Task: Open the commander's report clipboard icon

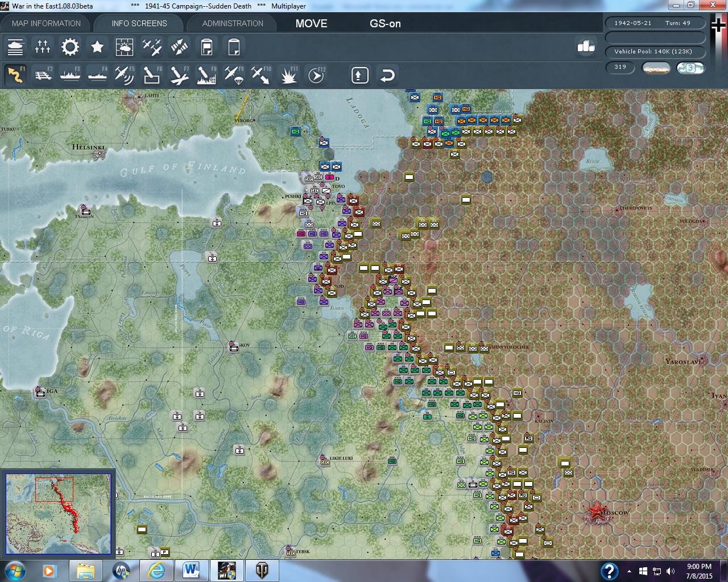Action: [206, 47]
